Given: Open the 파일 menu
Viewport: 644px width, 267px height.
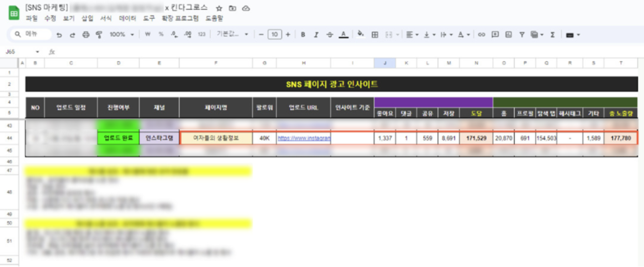Looking at the screenshot, I should [x=31, y=18].
